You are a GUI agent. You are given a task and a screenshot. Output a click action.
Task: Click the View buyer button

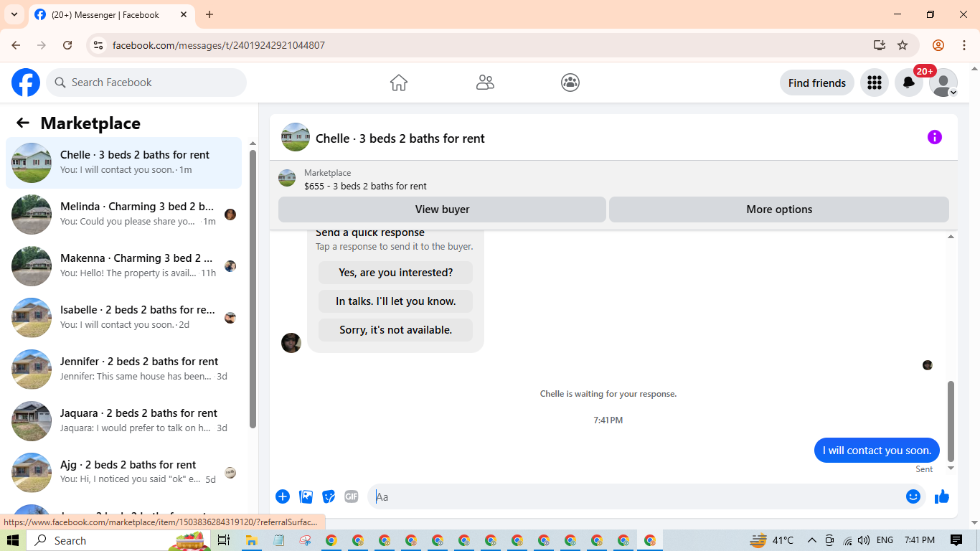(x=442, y=209)
